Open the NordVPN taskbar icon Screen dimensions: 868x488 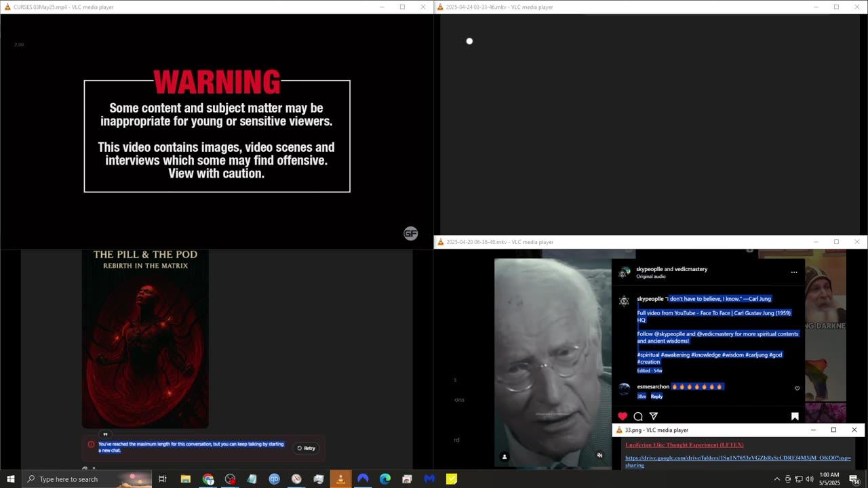tap(363, 479)
